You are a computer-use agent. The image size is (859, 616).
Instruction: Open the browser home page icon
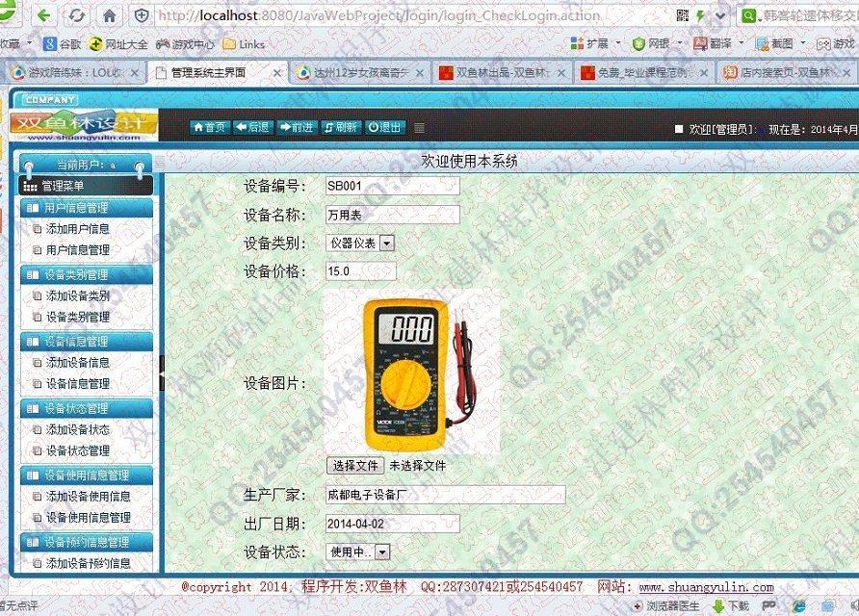click(110, 15)
